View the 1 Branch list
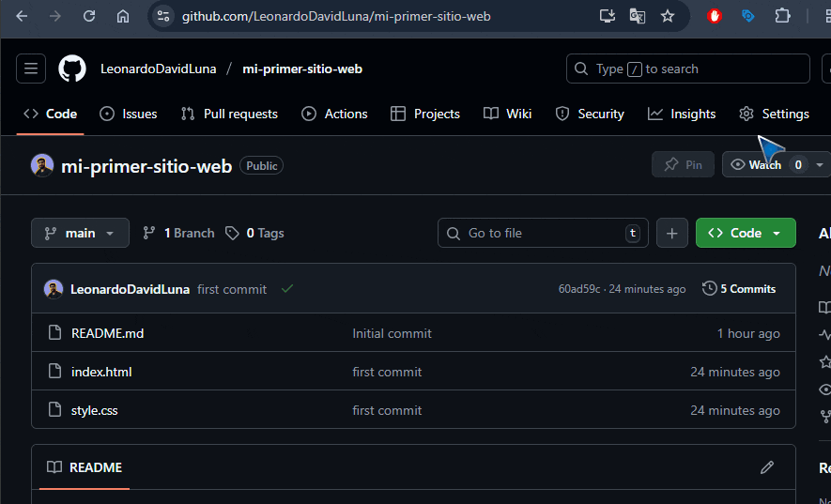The image size is (831, 504). [178, 233]
